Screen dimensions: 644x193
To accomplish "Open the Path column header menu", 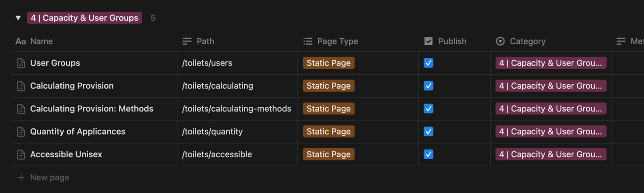I will tap(205, 41).
